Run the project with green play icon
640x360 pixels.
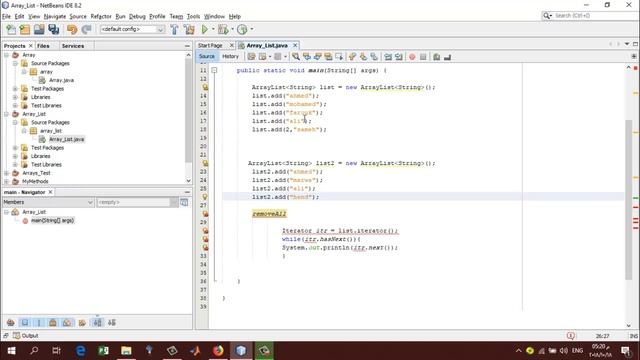[x=204, y=29]
